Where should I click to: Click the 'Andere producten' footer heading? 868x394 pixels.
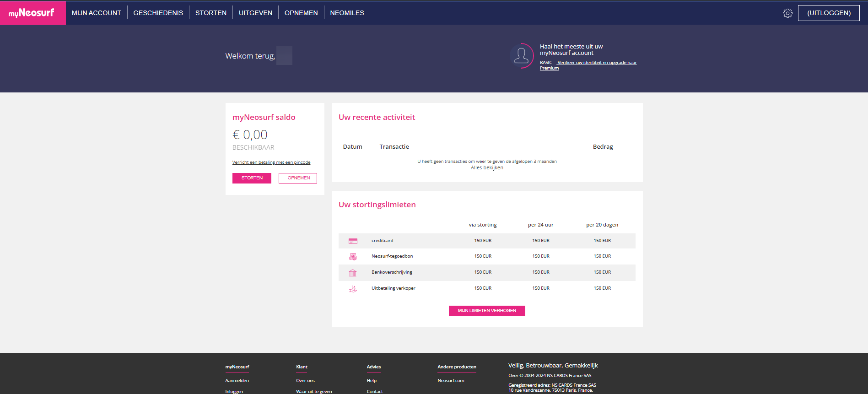click(457, 367)
